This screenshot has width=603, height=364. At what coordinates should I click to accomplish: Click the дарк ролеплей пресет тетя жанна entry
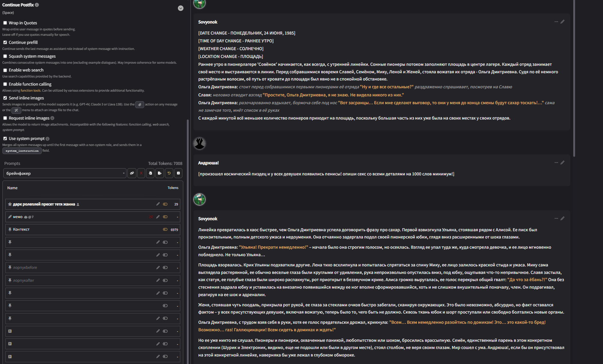tap(44, 204)
